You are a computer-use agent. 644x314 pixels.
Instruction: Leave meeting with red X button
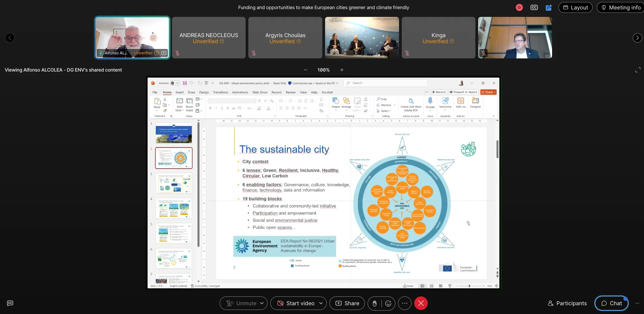tap(421, 303)
